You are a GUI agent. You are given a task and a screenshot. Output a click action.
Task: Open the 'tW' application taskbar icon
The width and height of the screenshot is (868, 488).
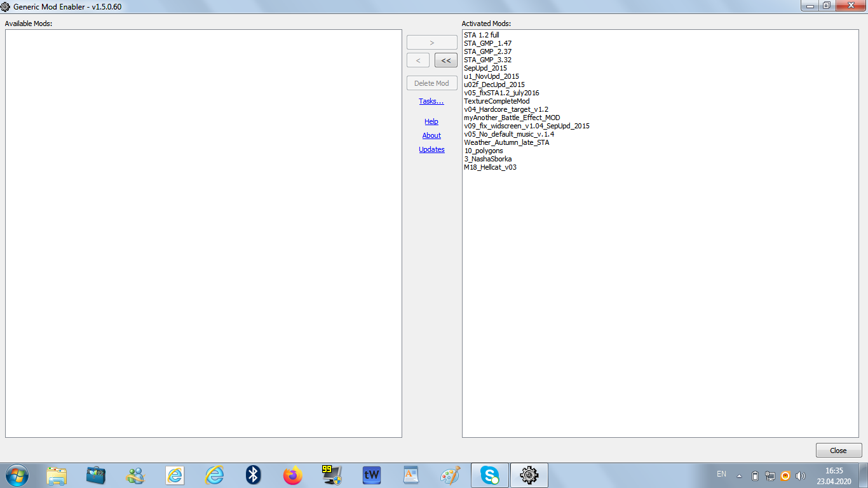coord(372,475)
